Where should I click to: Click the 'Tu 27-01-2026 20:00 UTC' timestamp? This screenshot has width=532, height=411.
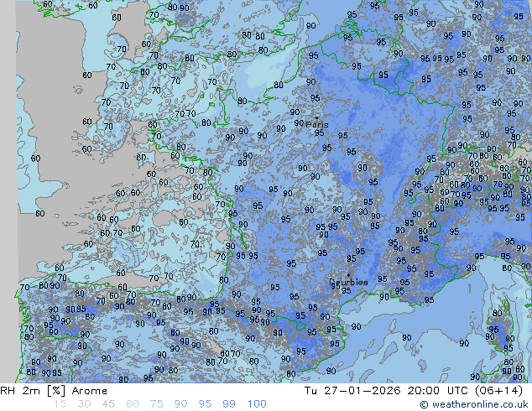387,391
